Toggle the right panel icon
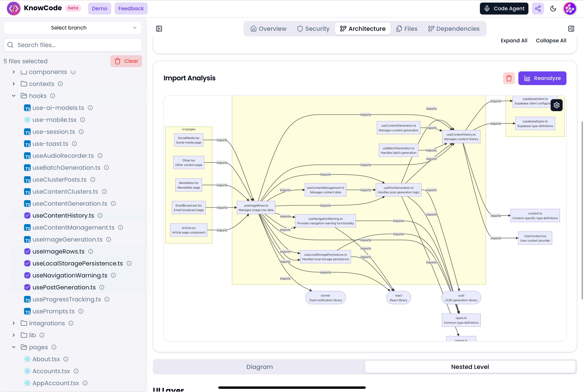Screen dimensions: 584x392 (x=571, y=29)
